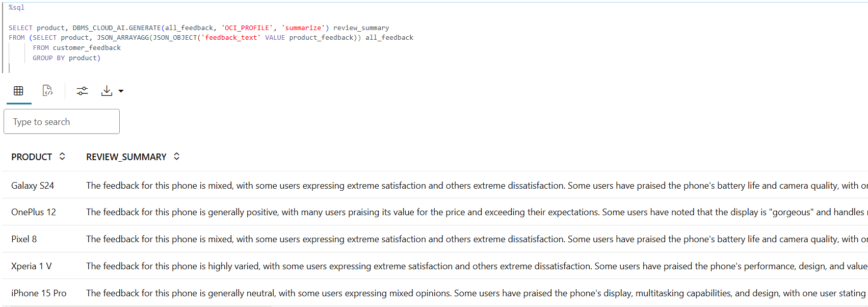868x307 pixels.
Task: Click the iPhone 15 Pro review summary text
Action: pyautogui.click(x=477, y=293)
